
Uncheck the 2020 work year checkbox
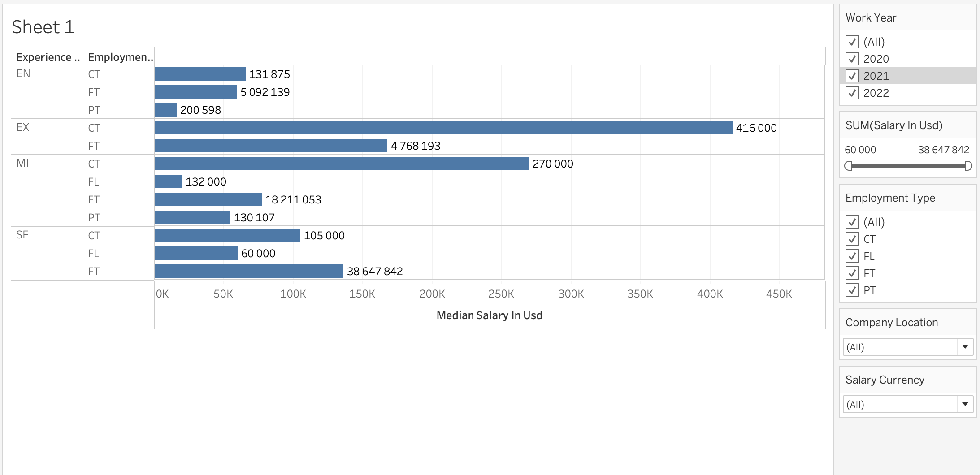pyautogui.click(x=852, y=59)
